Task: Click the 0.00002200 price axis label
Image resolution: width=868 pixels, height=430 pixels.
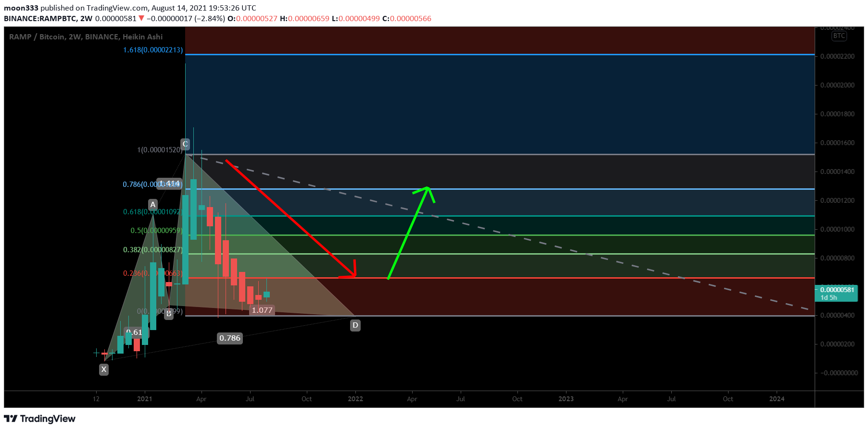Action: click(x=837, y=56)
